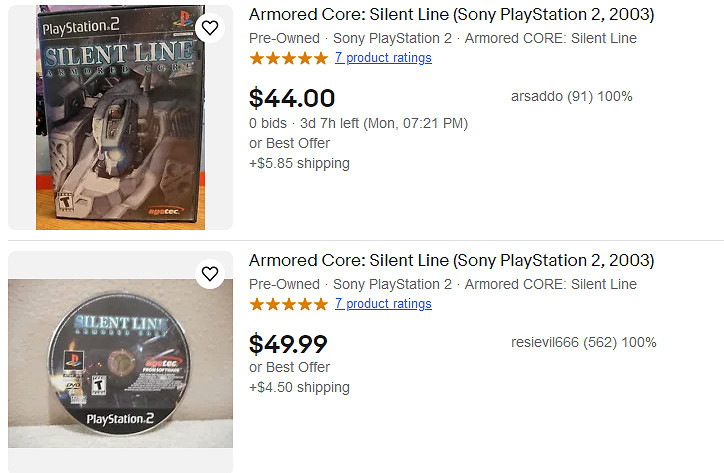Open the Armored Core title for $49.99 listing
Image resolution: width=724 pixels, height=473 pixels.
(x=451, y=261)
